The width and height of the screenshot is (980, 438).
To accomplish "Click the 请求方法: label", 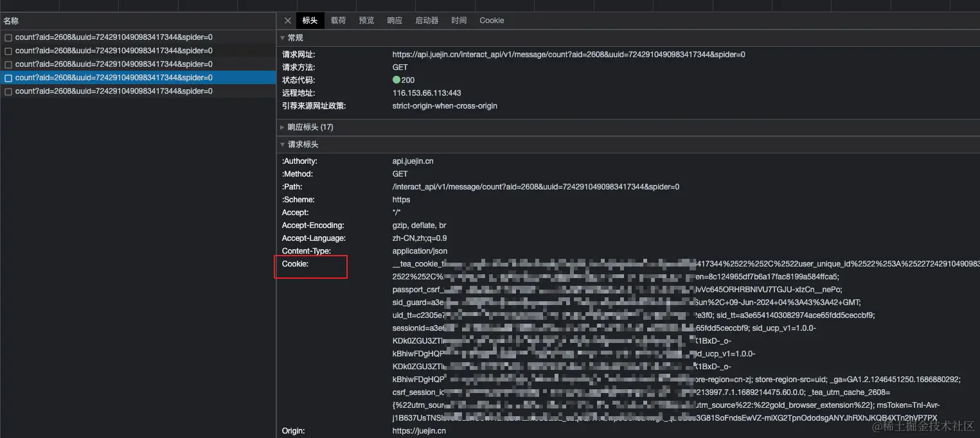I will pyautogui.click(x=299, y=67).
